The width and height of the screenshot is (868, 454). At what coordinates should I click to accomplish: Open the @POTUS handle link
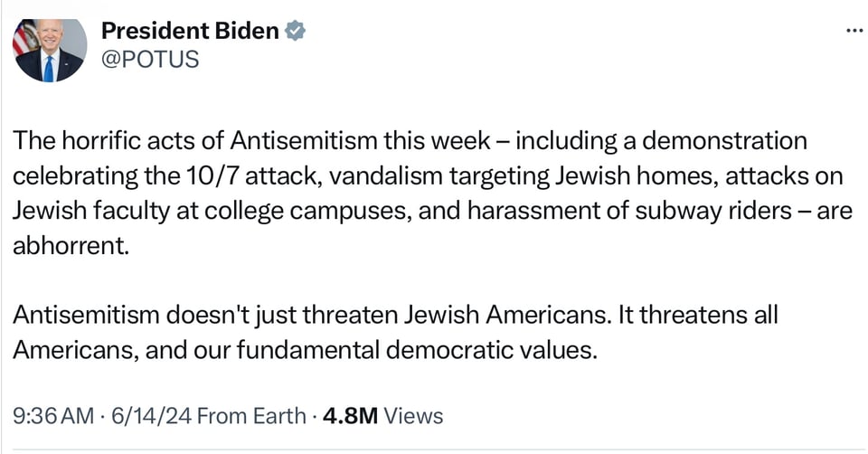[x=149, y=60]
